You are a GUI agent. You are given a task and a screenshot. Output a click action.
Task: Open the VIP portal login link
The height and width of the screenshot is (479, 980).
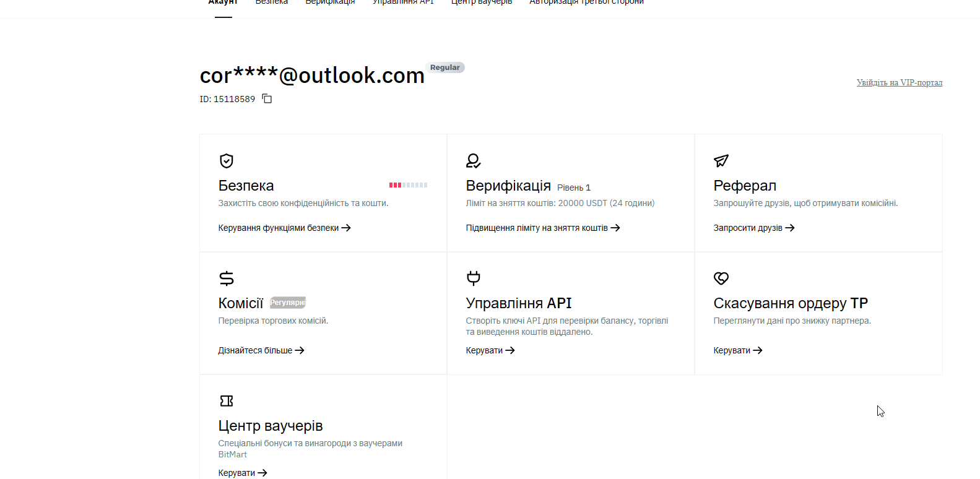click(899, 82)
